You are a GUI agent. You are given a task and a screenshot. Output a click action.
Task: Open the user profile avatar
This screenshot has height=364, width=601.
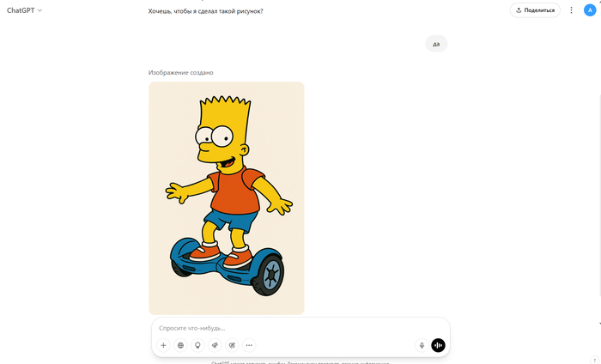click(x=588, y=10)
